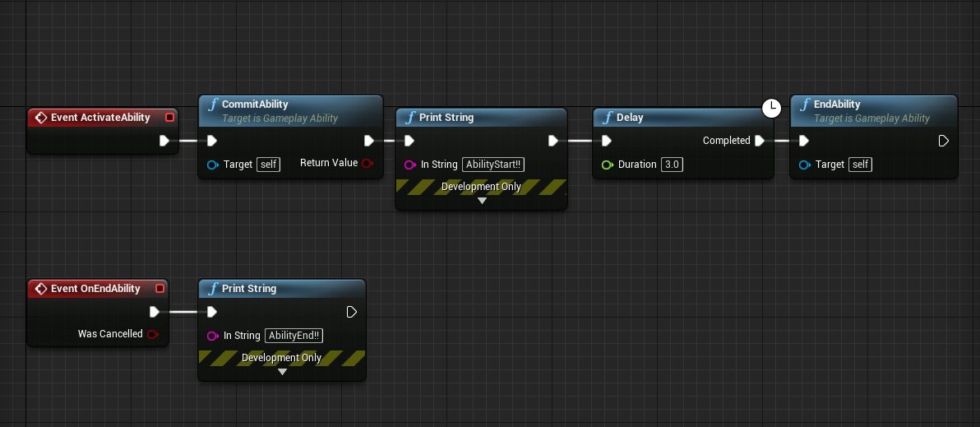This screenshot has height=427, width=980.
Task: Click the CommitAbility input exec pin
Action: pyautogui.click(x=212, y=141)
